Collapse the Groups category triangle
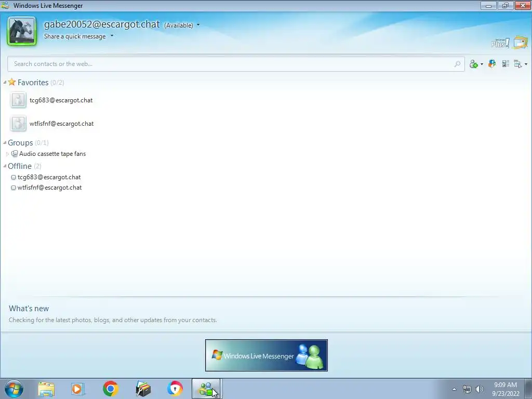This screenshot has height=399, width=532. tap(5, 142)
